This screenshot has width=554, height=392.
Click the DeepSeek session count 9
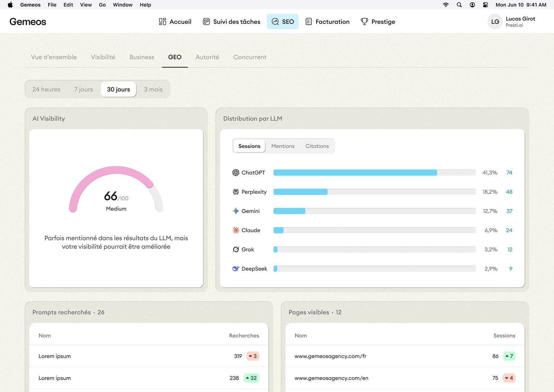[x=511, y=268]
